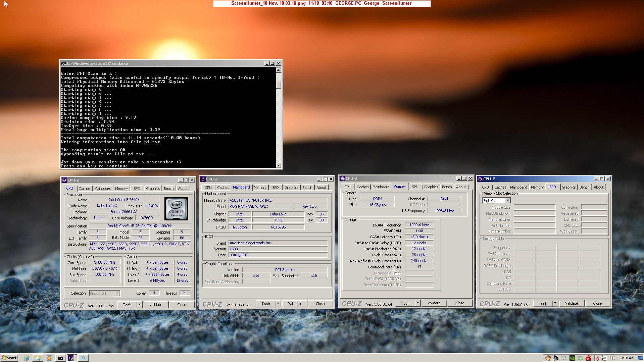Viewport: 644px width, 362px height.
Task: Expand the Socket #1 selection dropdown
Action: [x=117, y=293]
